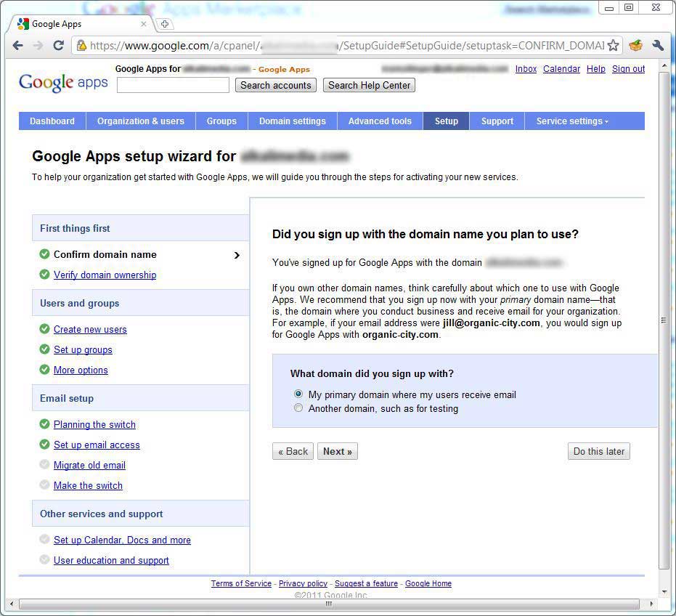Click the Search accounts button
Viewport: 676px width, 616px height.
(x=276, y=86)
